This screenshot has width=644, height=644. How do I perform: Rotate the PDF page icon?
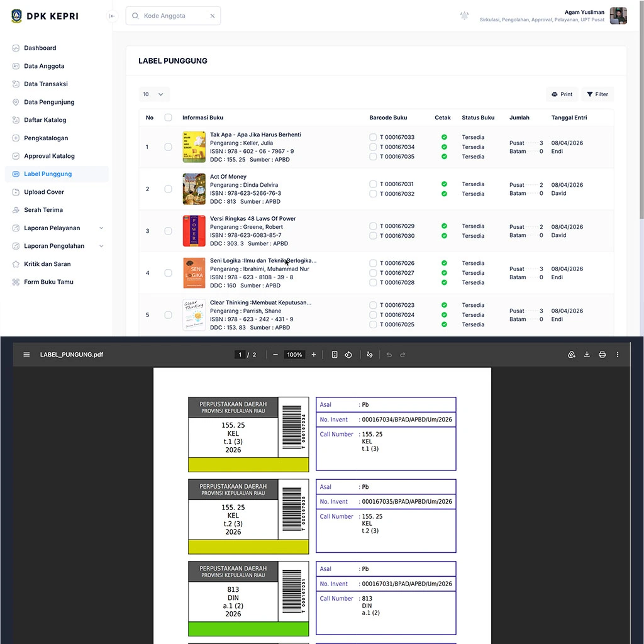click(348, 355)
